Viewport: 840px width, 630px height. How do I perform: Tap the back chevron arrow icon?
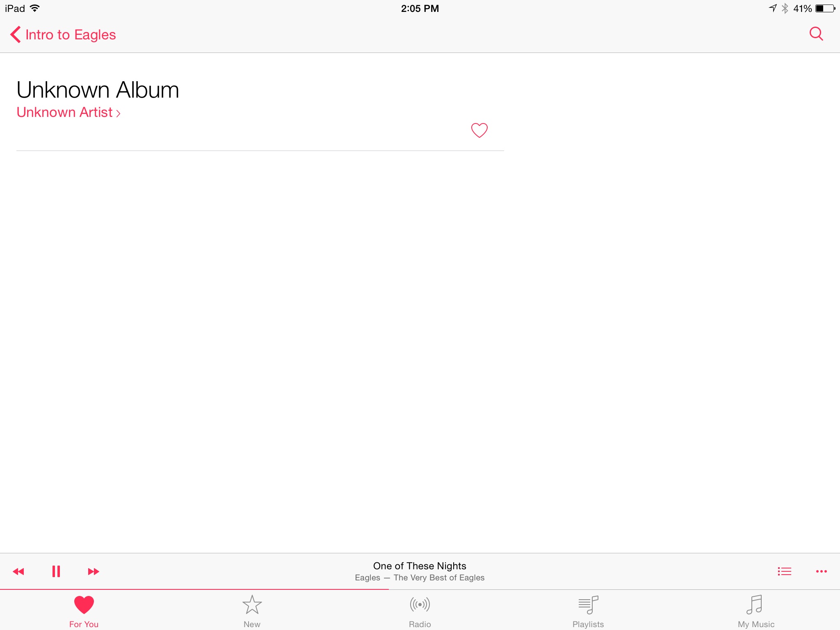tap(15, 34)
